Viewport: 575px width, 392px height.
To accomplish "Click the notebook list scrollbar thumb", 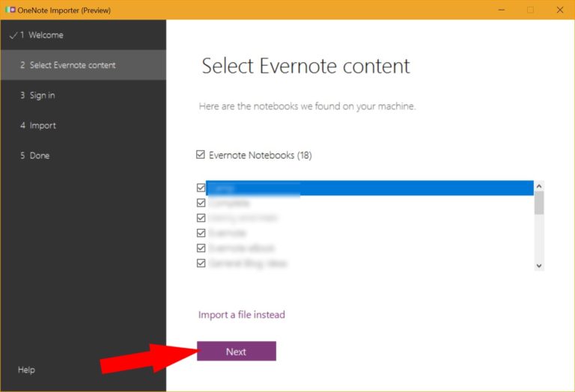I will (x=539, y=203).
